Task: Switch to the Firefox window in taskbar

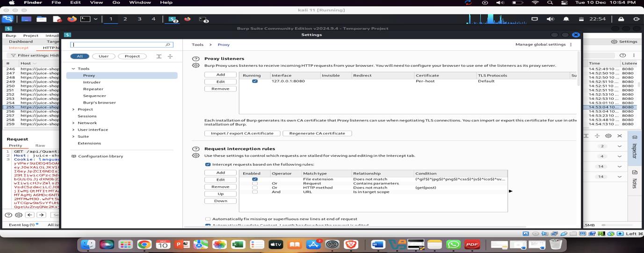Action: pos(188,19)
